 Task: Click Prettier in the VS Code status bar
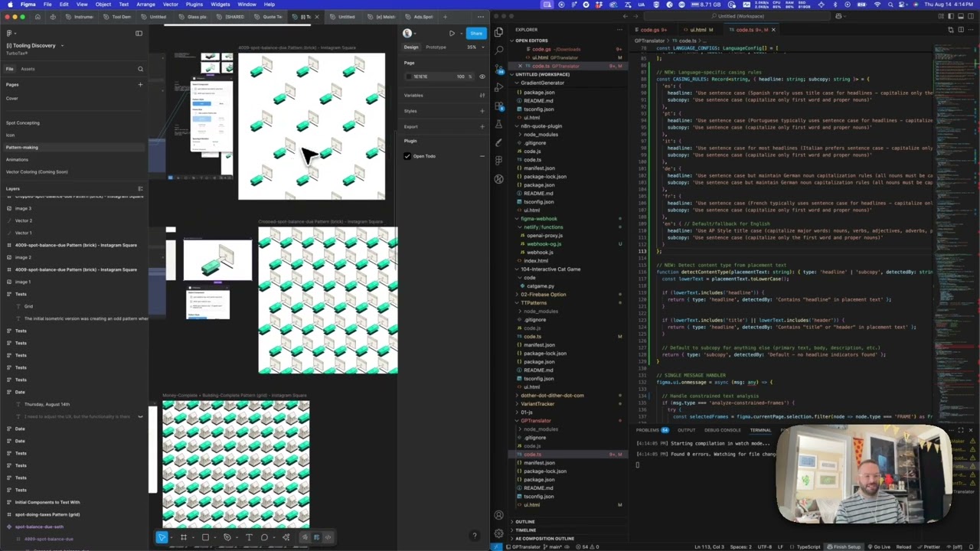click(x=929, y=546)
